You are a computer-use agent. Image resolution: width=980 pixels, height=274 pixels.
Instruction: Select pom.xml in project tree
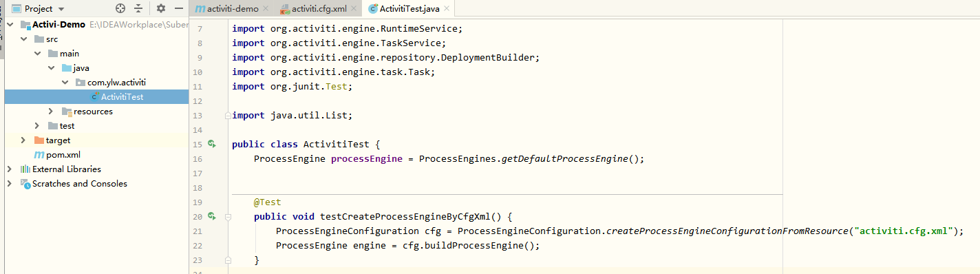pos(63,155)
